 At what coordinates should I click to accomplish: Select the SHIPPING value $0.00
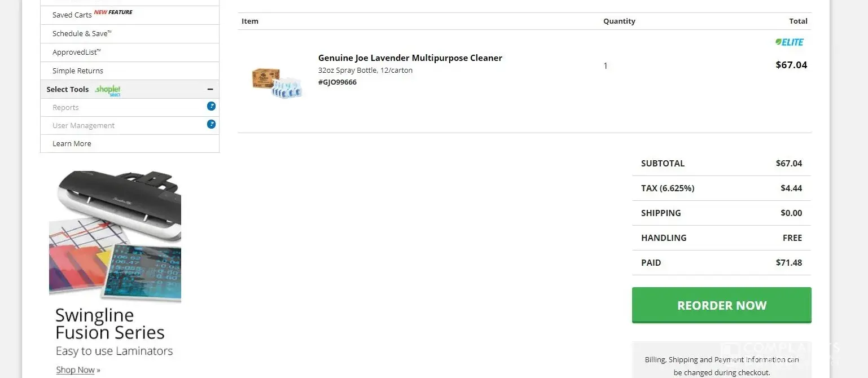coord(791,213)
